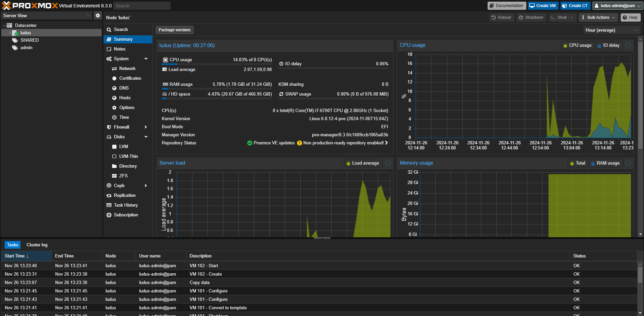This screenshot has height=316, width=644.
Task: Click the Package versions button
Action: point(175,30)
